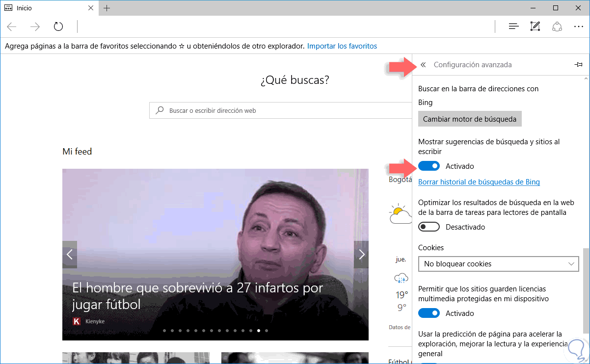Image resolution: width=590 pixels, height=364 pixels.
Task: Click the Configuración avanzada title text
Action: click(473, 65)
